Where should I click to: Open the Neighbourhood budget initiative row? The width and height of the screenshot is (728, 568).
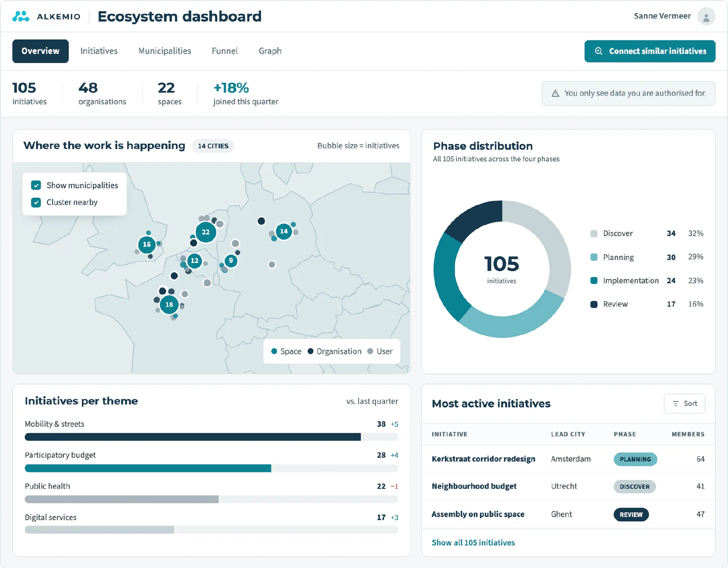[x=568, y=486]
